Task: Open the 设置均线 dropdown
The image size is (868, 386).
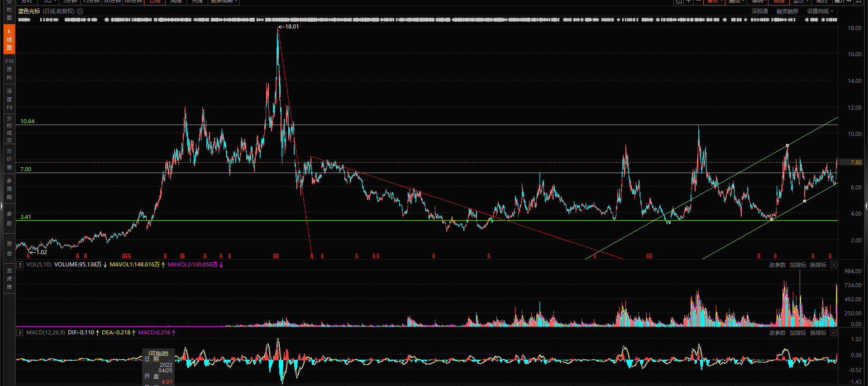Action: tap(820, 11)
